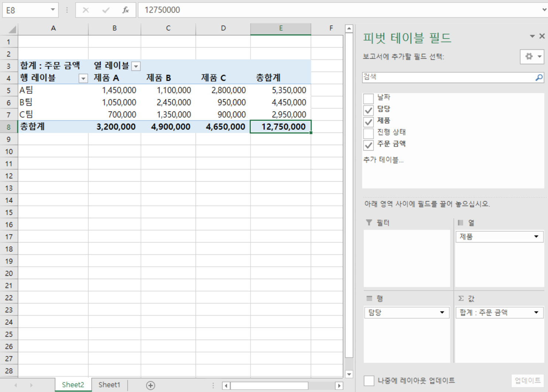Open the pivot field pane gear settings
This screenshot has width=548, height=392.
[532, 56]
